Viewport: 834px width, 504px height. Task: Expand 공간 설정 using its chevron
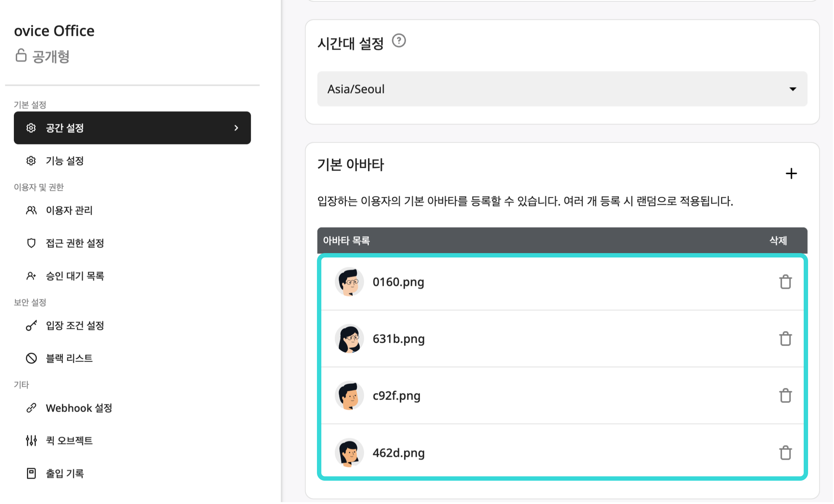click(236, 128)
